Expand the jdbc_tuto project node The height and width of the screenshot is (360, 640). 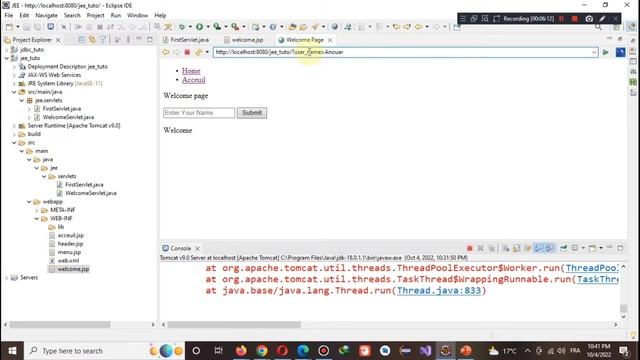(7, 50)
